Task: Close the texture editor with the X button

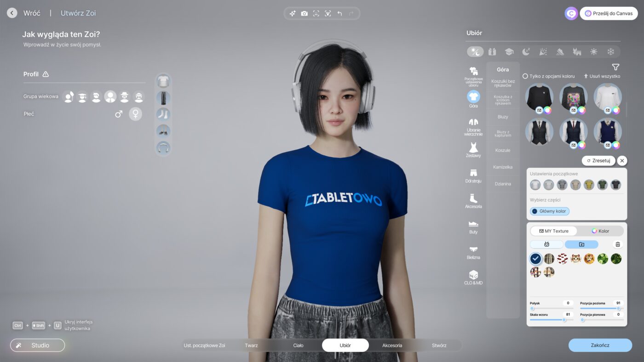Action: pos(622,161)
